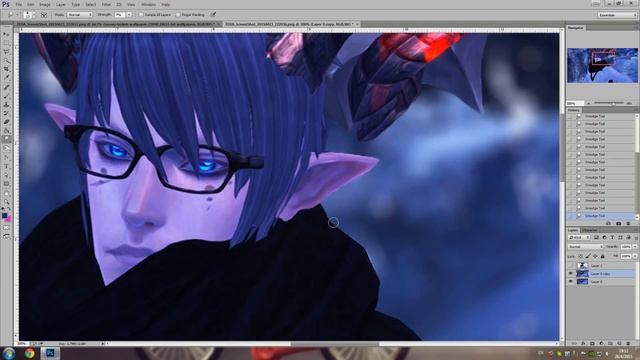Click Navigator zoom in mountain icon
Viewport: 640px width, 360px height.
629,103
